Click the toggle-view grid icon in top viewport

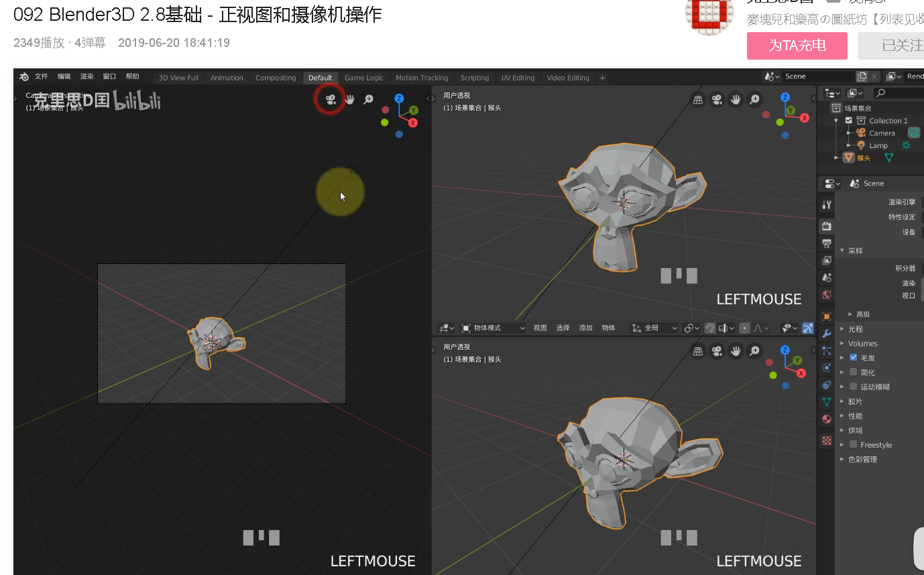(697, 99)
